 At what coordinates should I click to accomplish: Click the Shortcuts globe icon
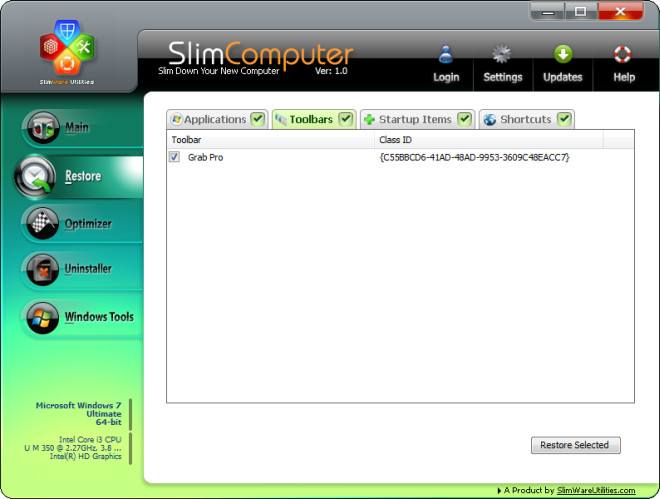pyautogui.click(x=490, y=119)
